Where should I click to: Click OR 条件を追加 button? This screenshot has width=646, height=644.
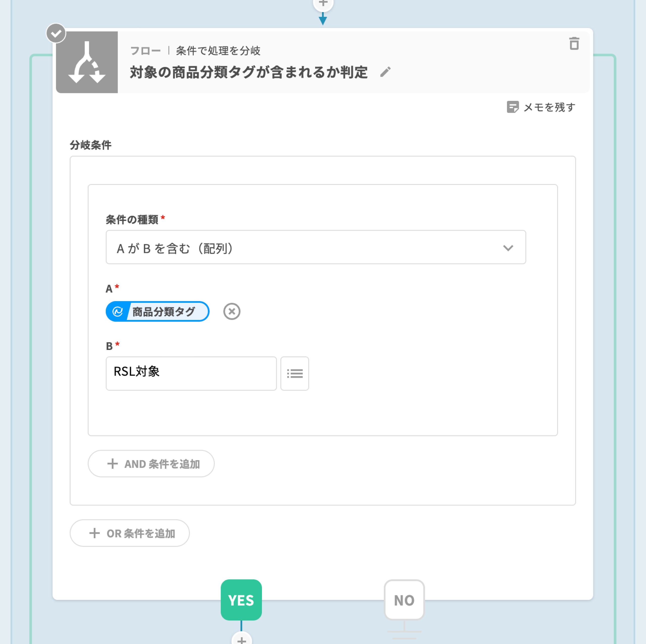pyautogui.click(x=130, y=533)
